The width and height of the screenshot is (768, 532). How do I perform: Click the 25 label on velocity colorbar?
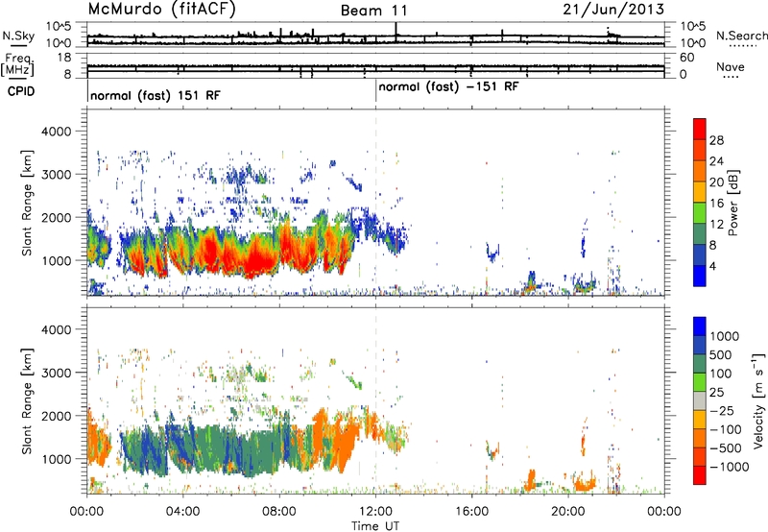point(716,393)
